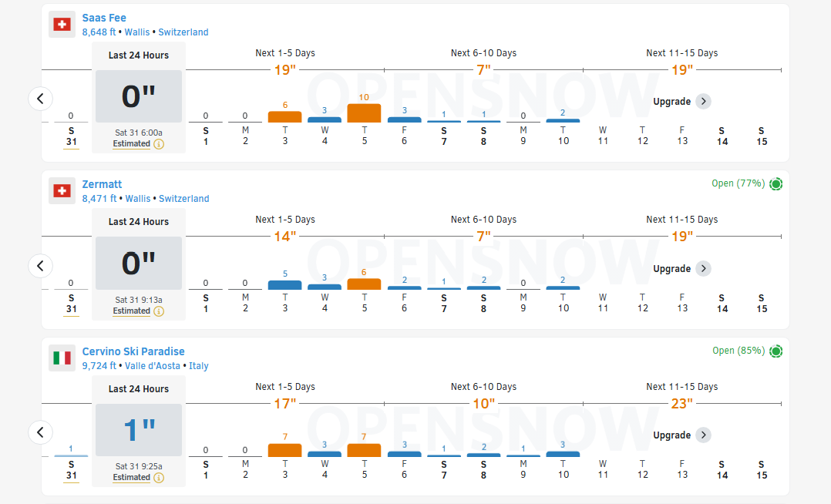Click the Estimated info icon for Cervino
Screen dimensions: 831x504
[x=159, y=478]
